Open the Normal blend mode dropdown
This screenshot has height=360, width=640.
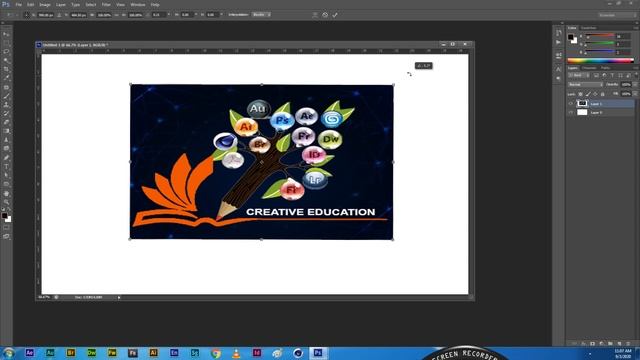click(x=585, y=84)
